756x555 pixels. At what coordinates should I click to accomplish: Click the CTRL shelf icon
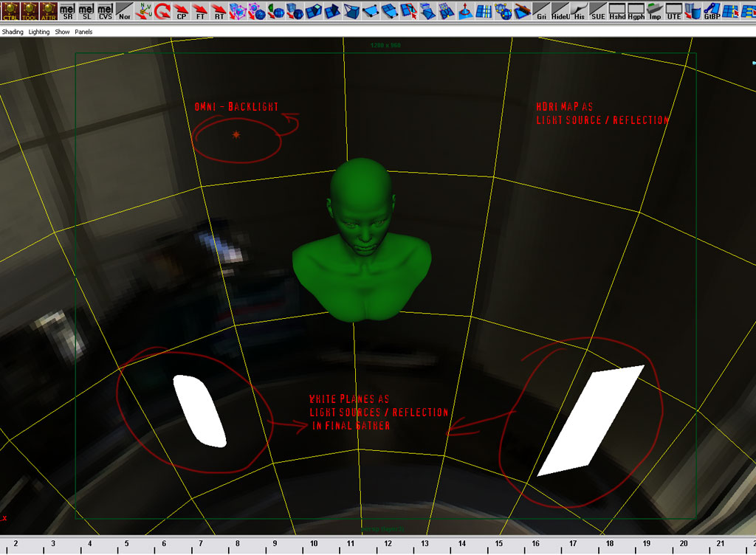[10, 10]
